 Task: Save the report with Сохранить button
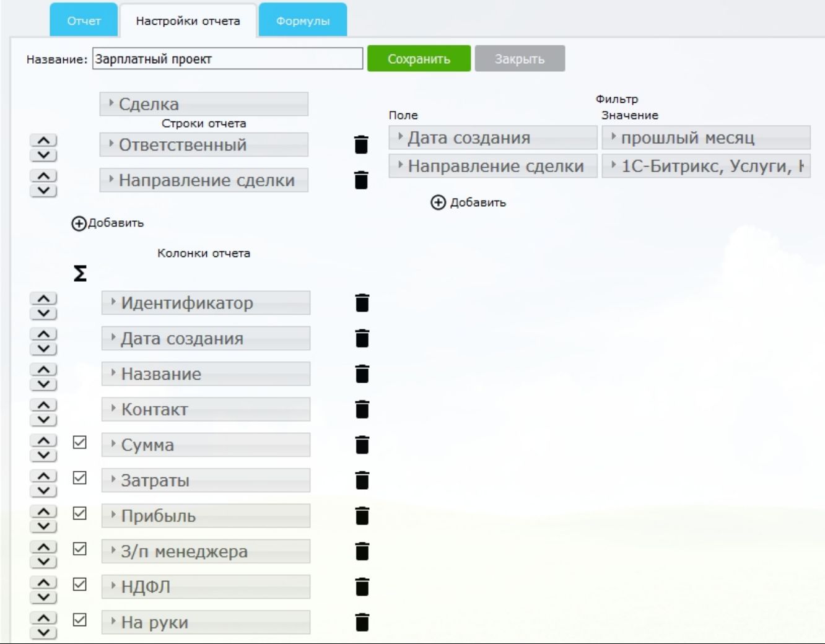pyautogui.click(x=419, y=59)
